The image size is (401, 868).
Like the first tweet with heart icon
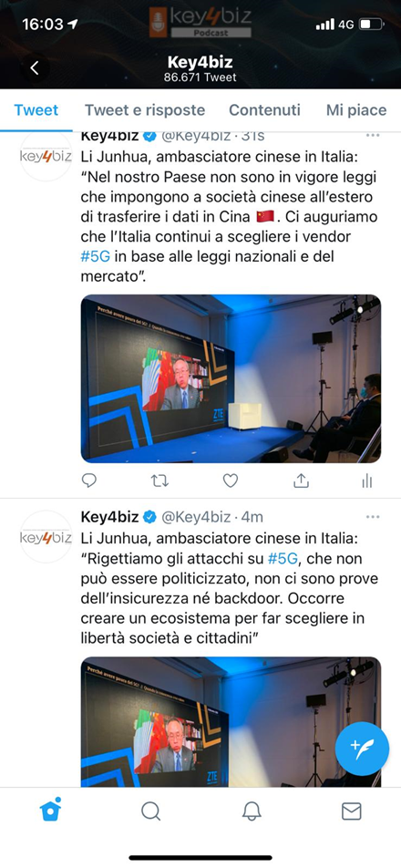[x=230, y=481]
